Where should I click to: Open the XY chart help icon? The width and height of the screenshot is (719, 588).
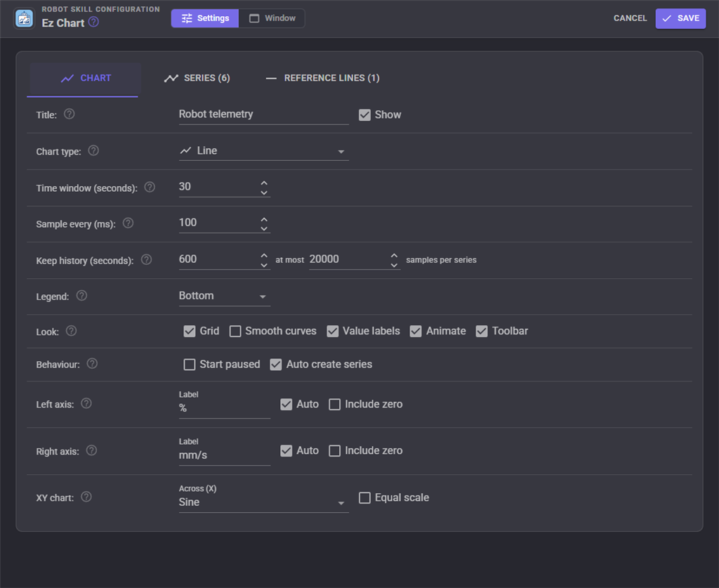(x=86, y=497)
